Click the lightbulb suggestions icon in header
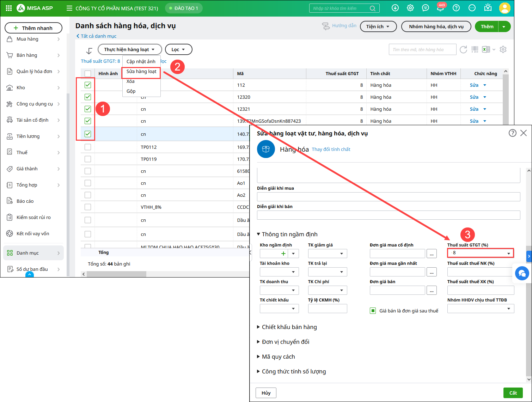 [x=488, y=8]
